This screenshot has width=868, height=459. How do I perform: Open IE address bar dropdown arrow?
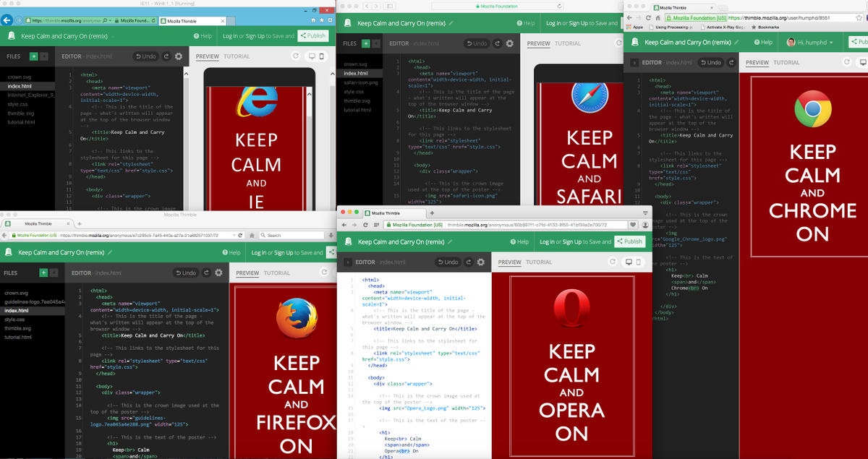coord(111,21)
